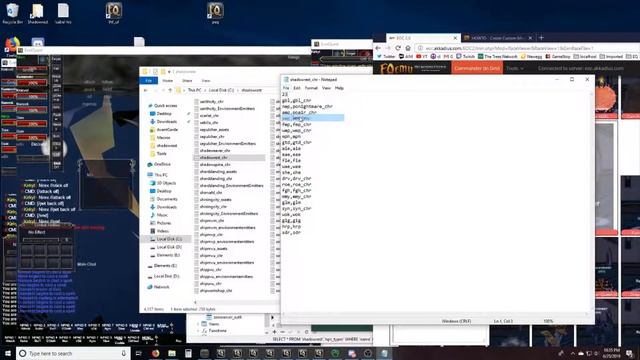Open the Firefox desktop shortcut
The height and width of the screenshot is (360, 640).
click(12, 46)
